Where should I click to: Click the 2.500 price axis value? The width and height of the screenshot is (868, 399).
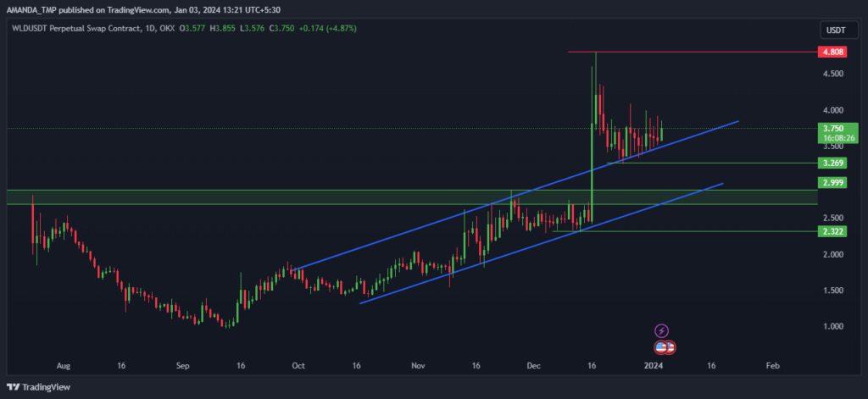point(833,218)
